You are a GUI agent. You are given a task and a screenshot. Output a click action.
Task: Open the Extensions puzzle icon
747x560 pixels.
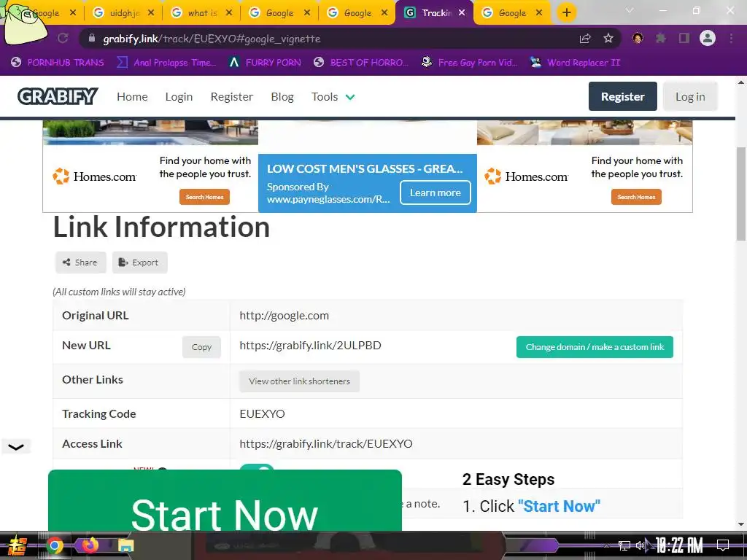[661, 38]
